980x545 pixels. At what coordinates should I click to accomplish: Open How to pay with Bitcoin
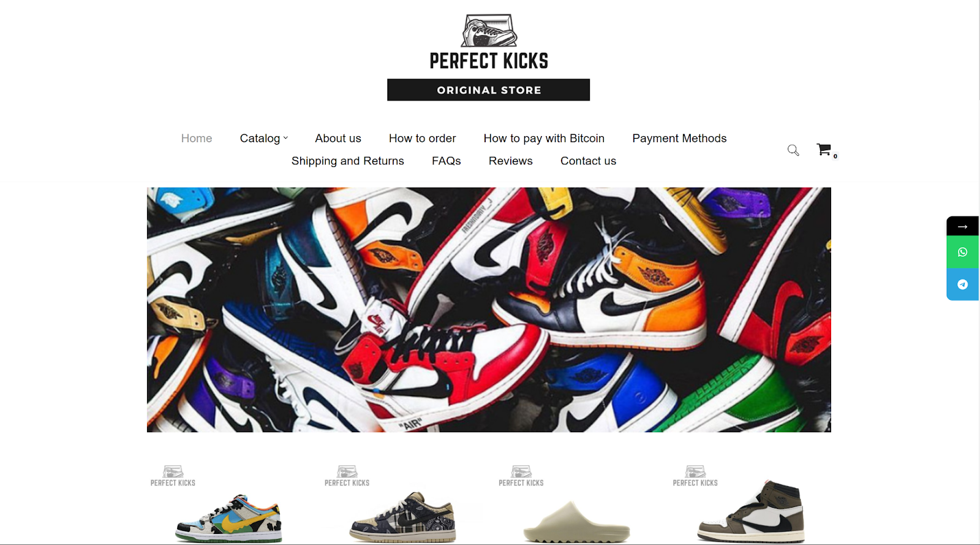coord(544,139)
